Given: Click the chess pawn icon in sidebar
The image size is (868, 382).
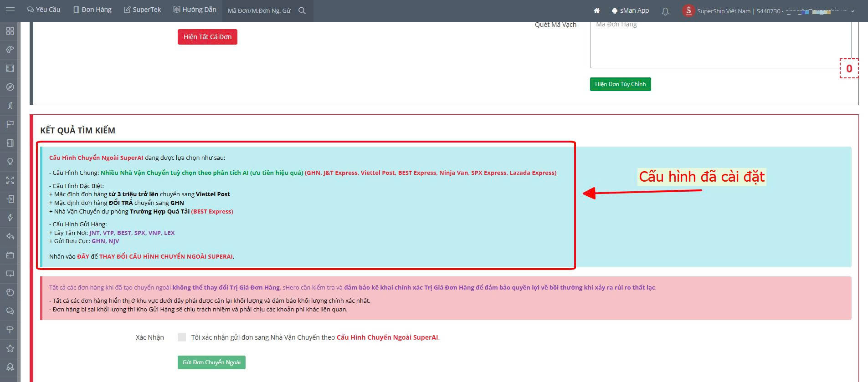Looking at the screenshot, I should (x=10, y=106).
